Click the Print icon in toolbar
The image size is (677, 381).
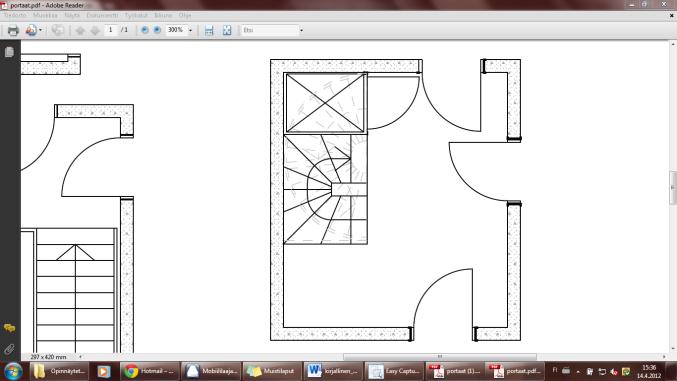point(13,30)
